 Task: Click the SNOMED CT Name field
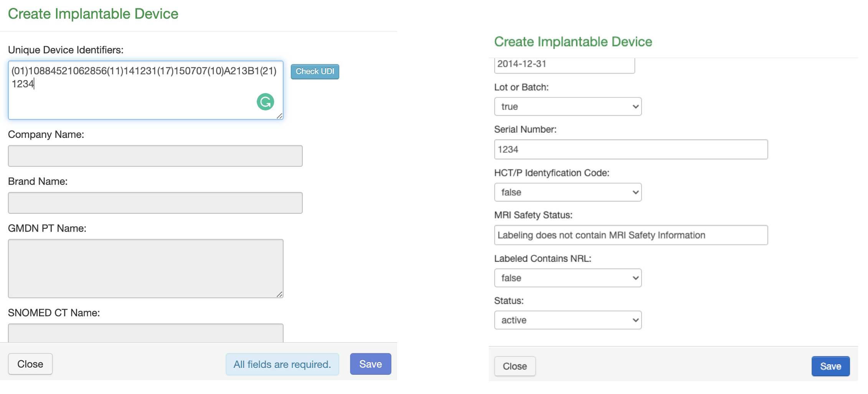[x=145, y=333]
